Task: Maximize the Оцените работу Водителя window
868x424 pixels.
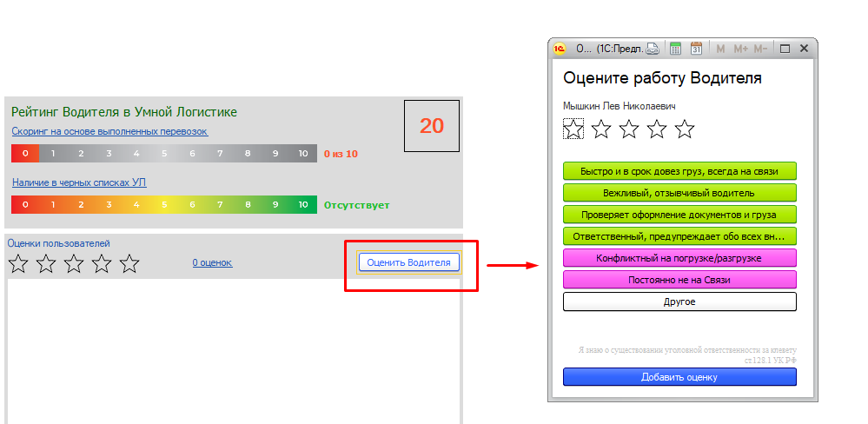Action: coord(785,49)
